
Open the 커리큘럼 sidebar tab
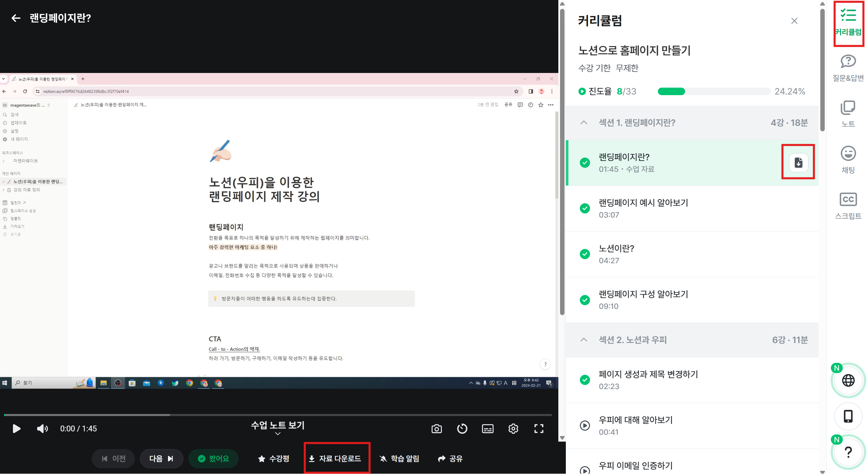[848, 23]
